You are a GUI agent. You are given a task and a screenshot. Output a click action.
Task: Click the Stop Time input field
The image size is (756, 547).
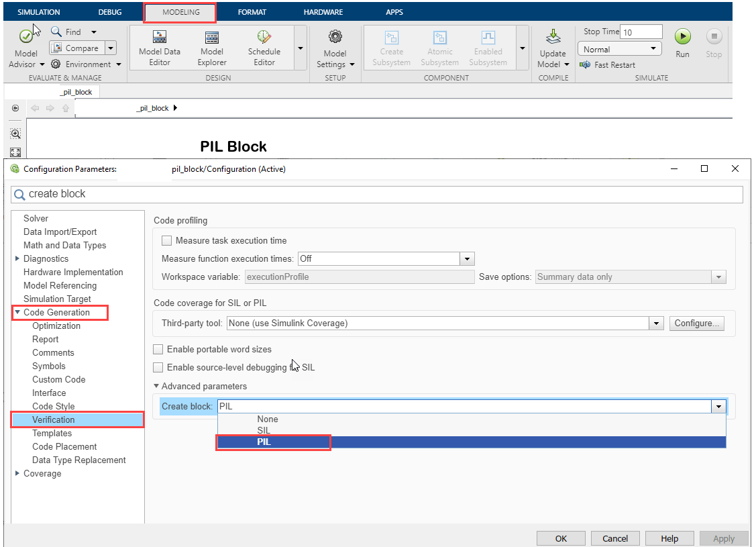pyautogui.click(x=641, y=32)
